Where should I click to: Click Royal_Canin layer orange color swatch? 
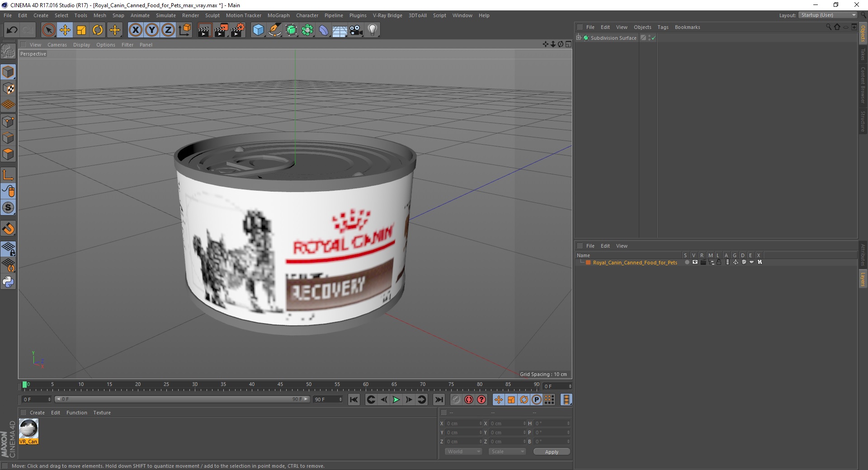588,263
